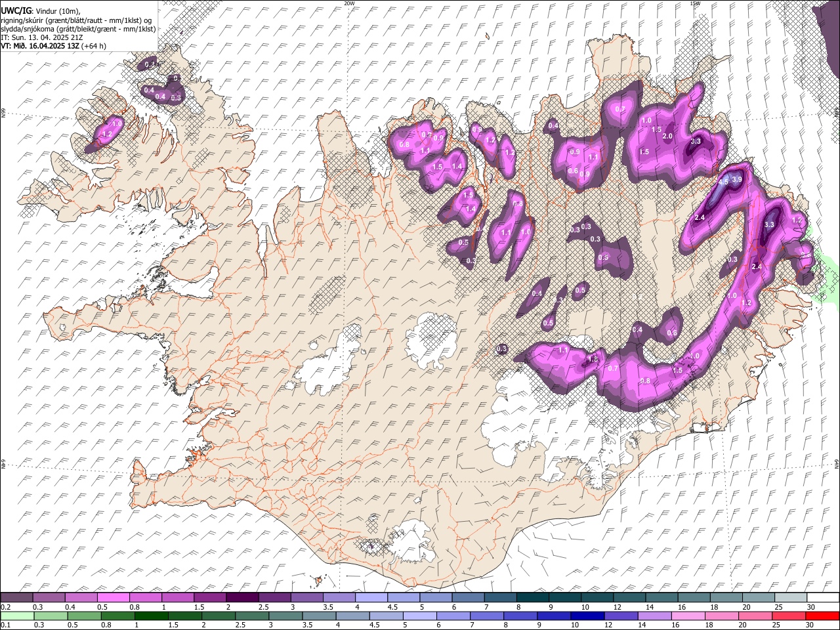
Task: Click the issue time 'IT: Sun. 13. 04. 2025 21Z'
Action: click(42, 37)
